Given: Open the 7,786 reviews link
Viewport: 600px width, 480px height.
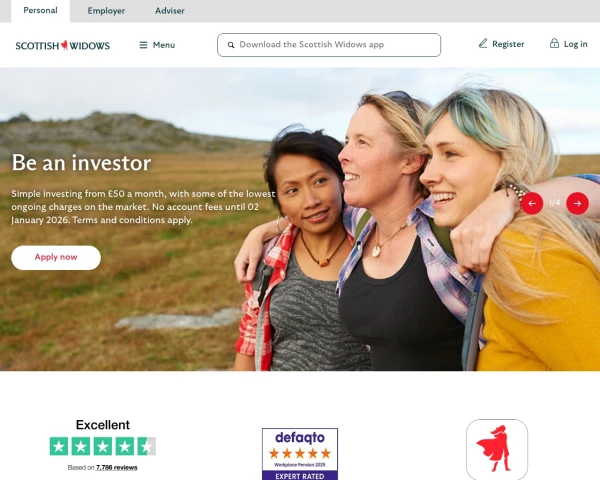Looking at the screenshot, I should point(117,467).
